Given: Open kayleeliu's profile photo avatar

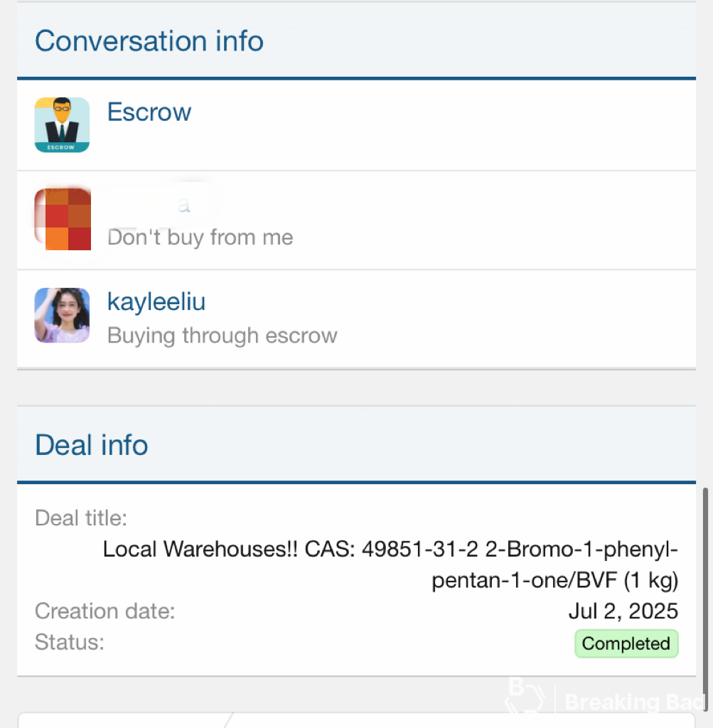Looking at the screenshot, I should tap(62, 315).
